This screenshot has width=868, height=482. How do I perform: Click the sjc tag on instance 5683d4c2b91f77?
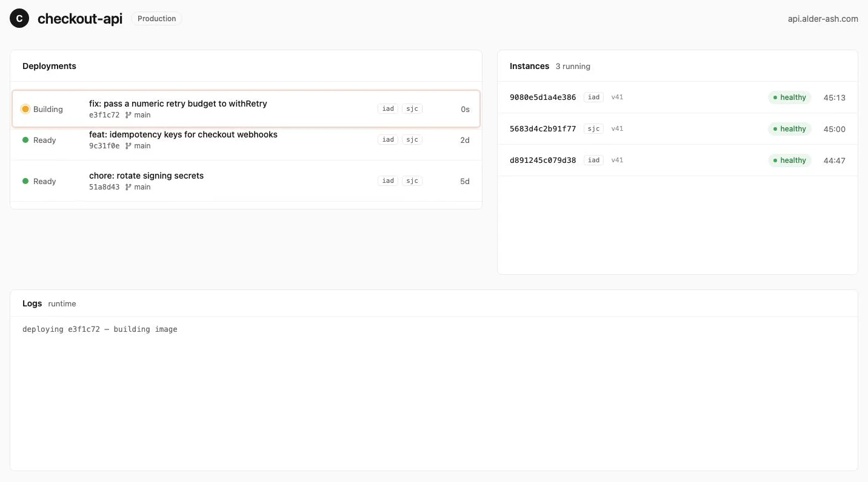point(594,129)
